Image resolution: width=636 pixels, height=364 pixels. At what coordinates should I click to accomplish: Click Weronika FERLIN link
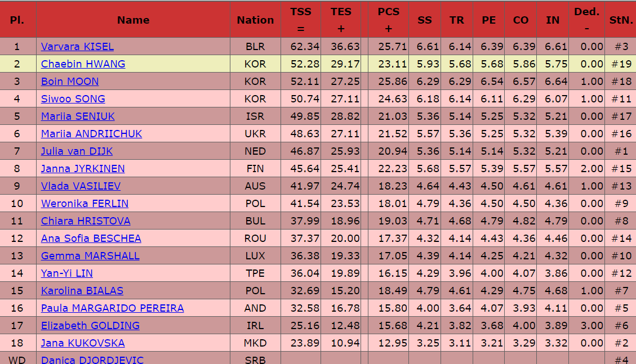click(84, 204)
